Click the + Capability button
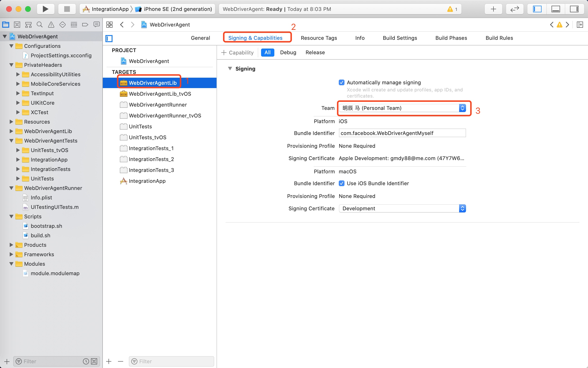The height and width of the screenshot is (368, 588). click(x=237, y=53)
